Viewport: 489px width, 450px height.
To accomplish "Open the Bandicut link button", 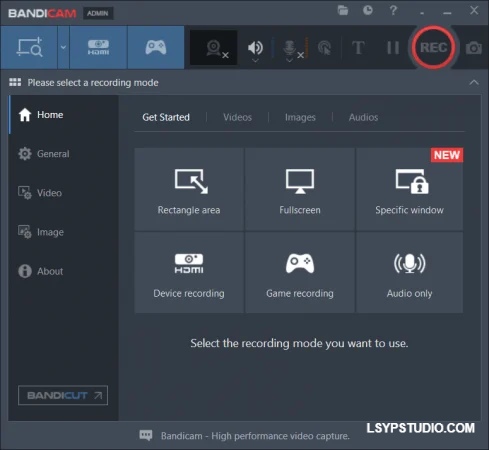I will 63,395.
